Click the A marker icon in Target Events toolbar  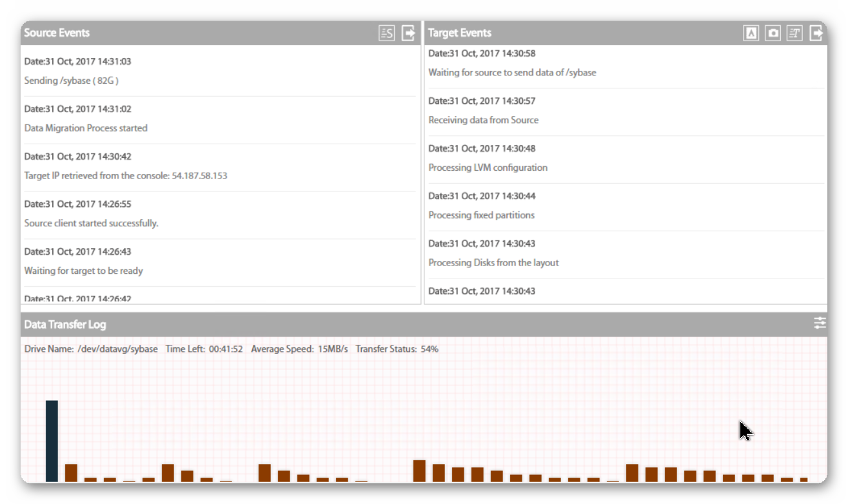[751, 32]
